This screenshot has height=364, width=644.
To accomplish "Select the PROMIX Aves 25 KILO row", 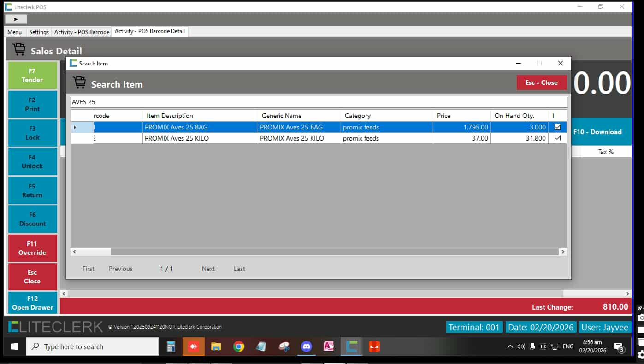I will click(200, 138).
